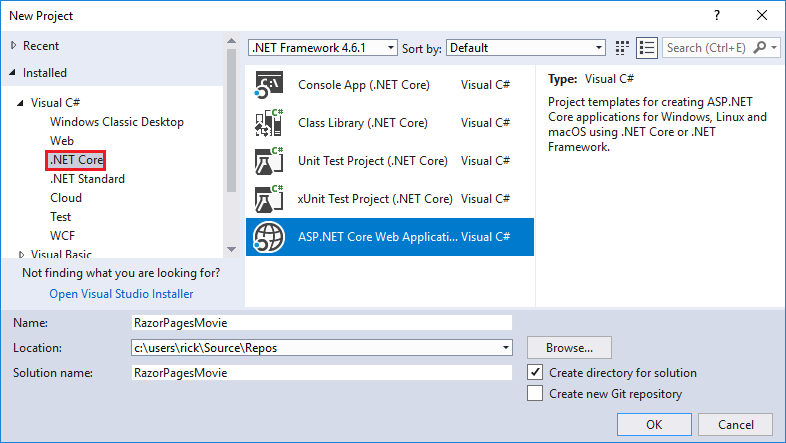Switch to small icons grid view
The width and height of the screenshot is (786, 443).
tap(624, 47)
